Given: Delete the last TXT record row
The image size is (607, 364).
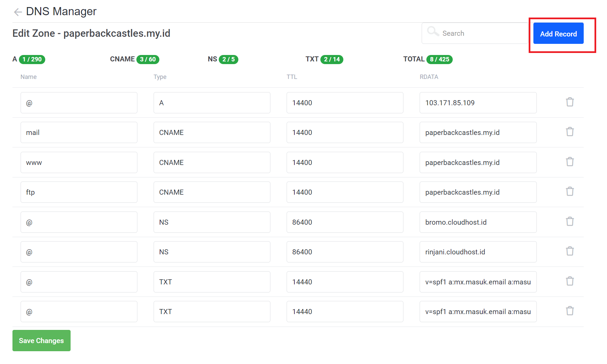Looking at the screenshot, I should tap(570, 311).
